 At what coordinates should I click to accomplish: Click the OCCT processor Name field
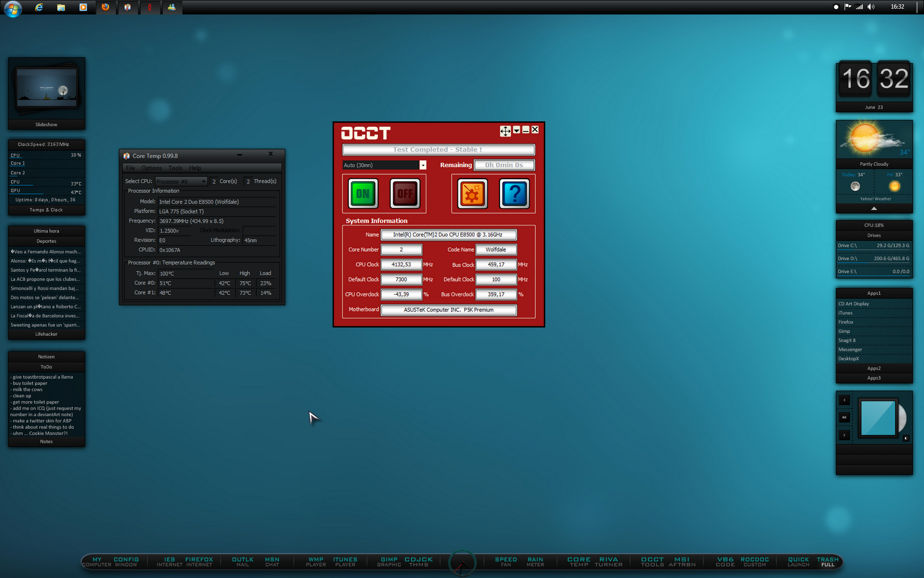tap(449, 235)
